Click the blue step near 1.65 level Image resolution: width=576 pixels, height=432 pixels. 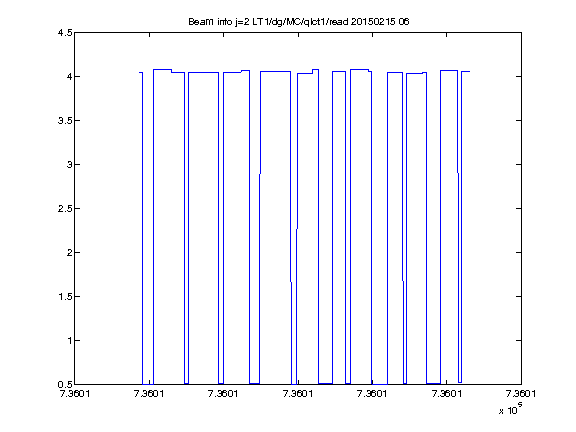tap(291, 282)
